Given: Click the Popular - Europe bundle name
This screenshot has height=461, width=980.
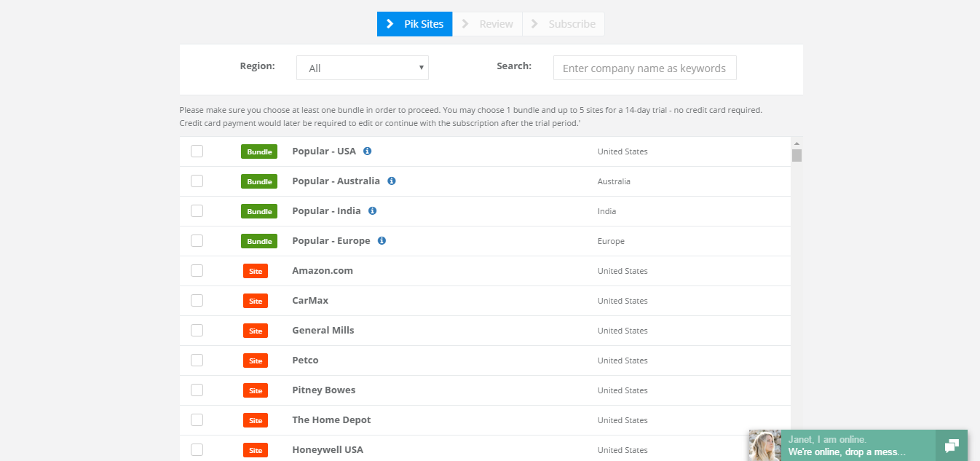Looking at the screenshot, I should pyautogui.click(x=331, y=240).
